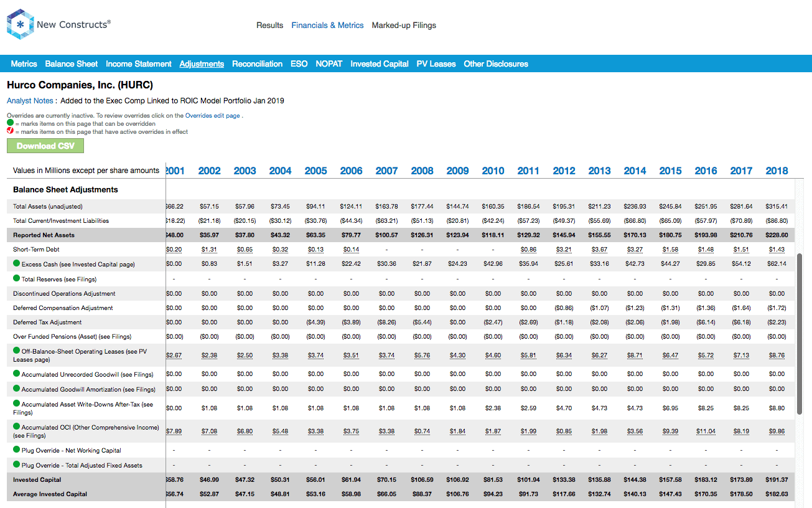Open the Marked-up Filings tab

click(x=404, y=26)
